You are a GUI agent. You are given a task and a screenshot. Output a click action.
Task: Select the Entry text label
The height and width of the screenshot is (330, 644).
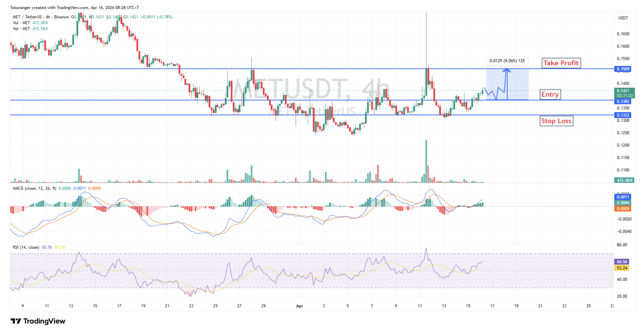[550, 95]
